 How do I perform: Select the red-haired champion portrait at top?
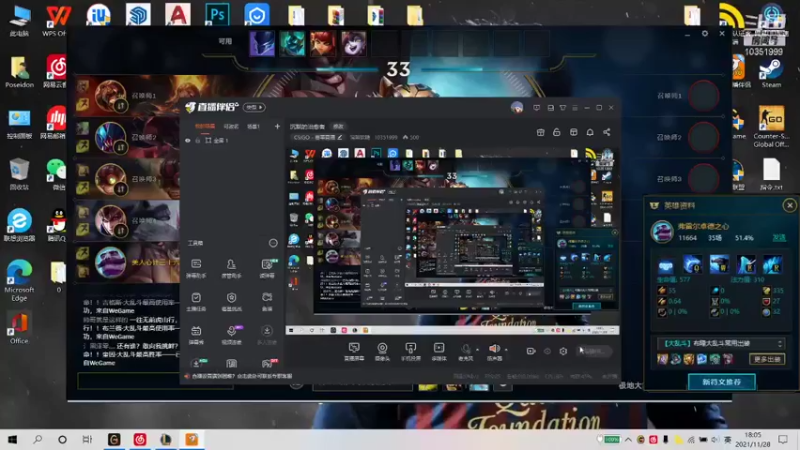tap(323, 43)
